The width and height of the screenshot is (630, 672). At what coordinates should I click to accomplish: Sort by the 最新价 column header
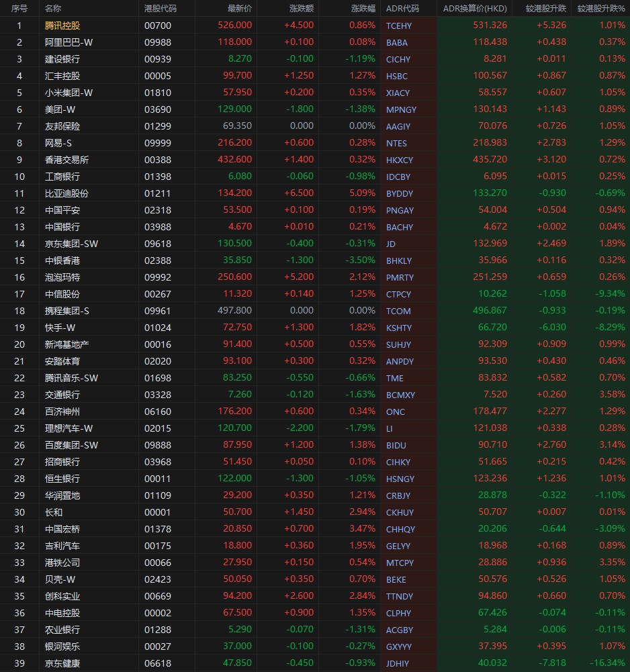pyautogui.click(x=240, y=9)
